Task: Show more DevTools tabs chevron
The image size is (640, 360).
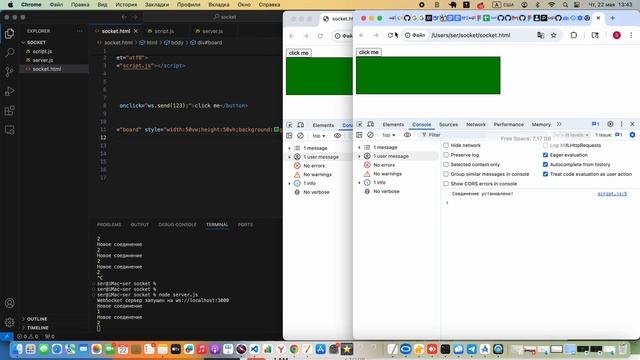Action: tap(559, 124)
